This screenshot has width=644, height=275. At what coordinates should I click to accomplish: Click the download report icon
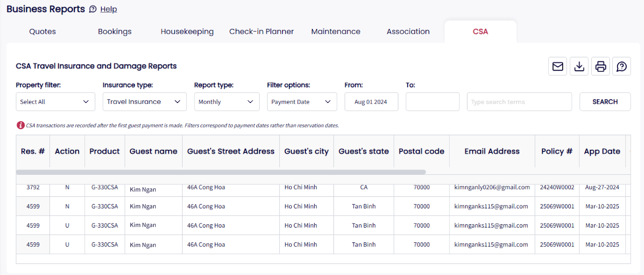[579, 66]
